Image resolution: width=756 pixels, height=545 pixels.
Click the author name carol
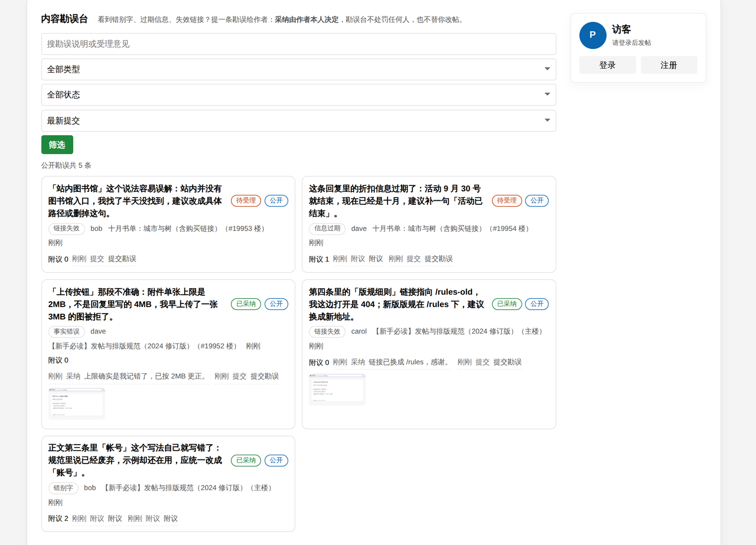359,332
